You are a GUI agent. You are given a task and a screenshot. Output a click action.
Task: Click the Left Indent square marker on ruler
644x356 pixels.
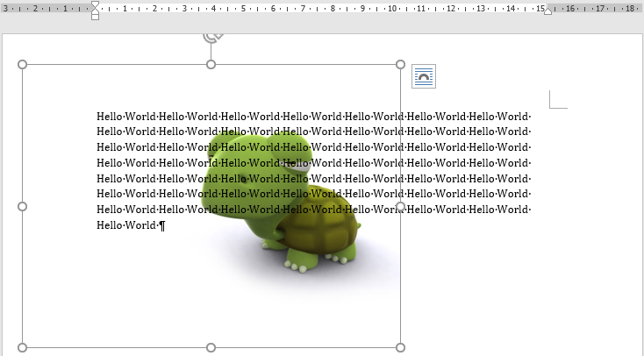pyautogui.click(x=95, y=17)
